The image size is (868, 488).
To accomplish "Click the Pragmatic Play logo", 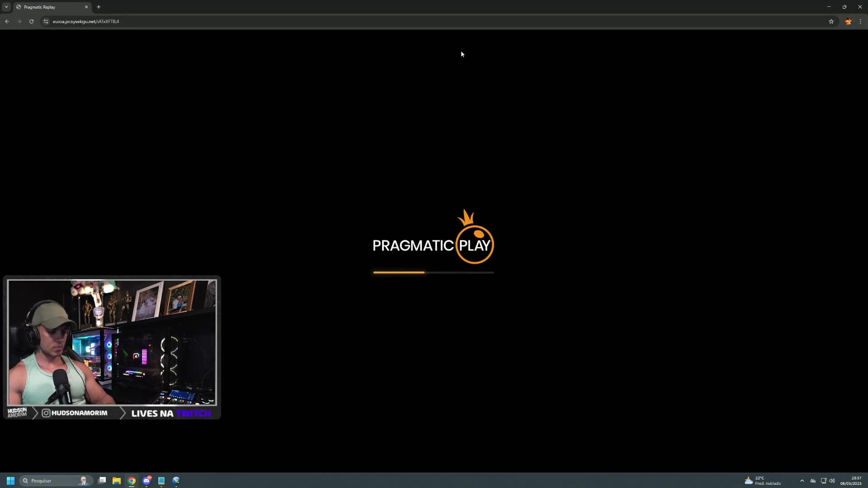I will click(433, 237).
